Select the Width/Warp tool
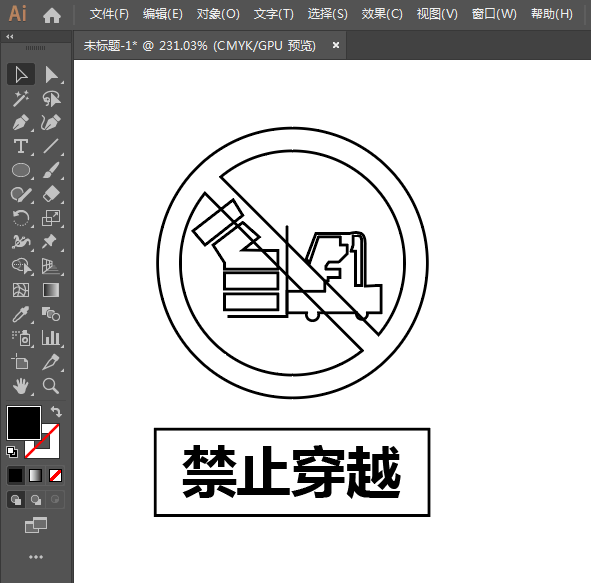 point(21,242)
